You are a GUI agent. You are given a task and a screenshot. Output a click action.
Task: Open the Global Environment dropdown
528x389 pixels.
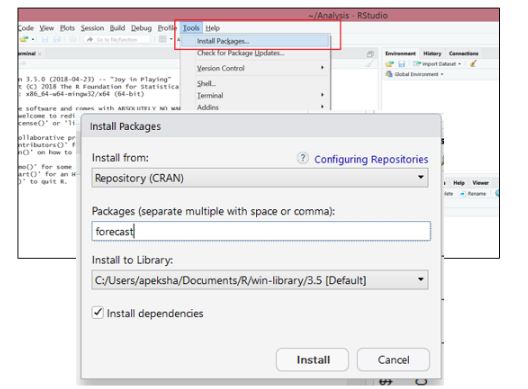(415, 74)
